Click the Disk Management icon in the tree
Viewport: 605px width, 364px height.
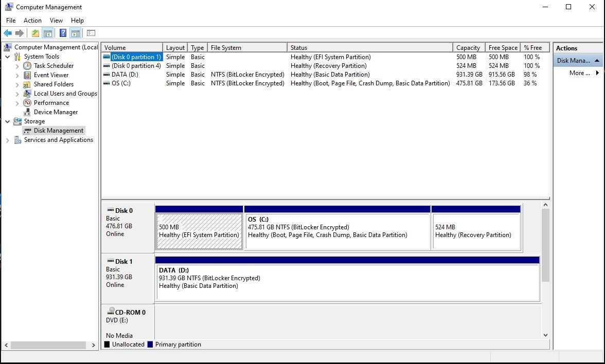[x=27, y=131]
